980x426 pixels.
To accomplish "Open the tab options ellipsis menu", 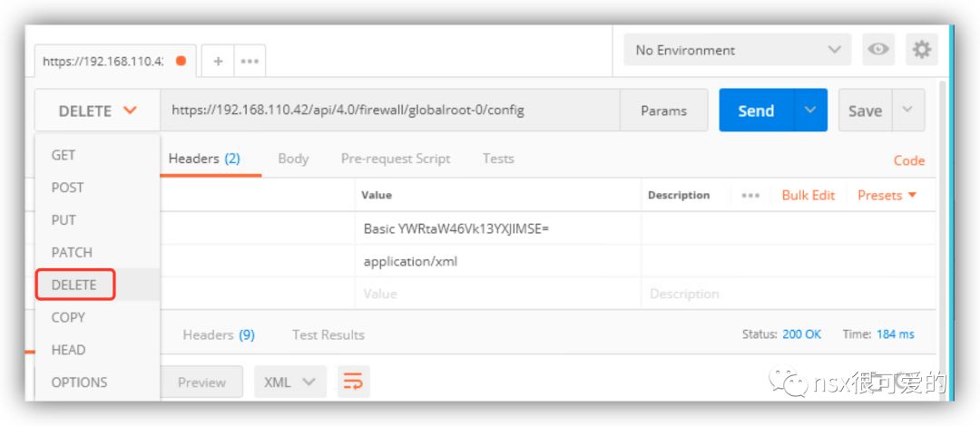I will pyautogui.click(x=250, y=62).
